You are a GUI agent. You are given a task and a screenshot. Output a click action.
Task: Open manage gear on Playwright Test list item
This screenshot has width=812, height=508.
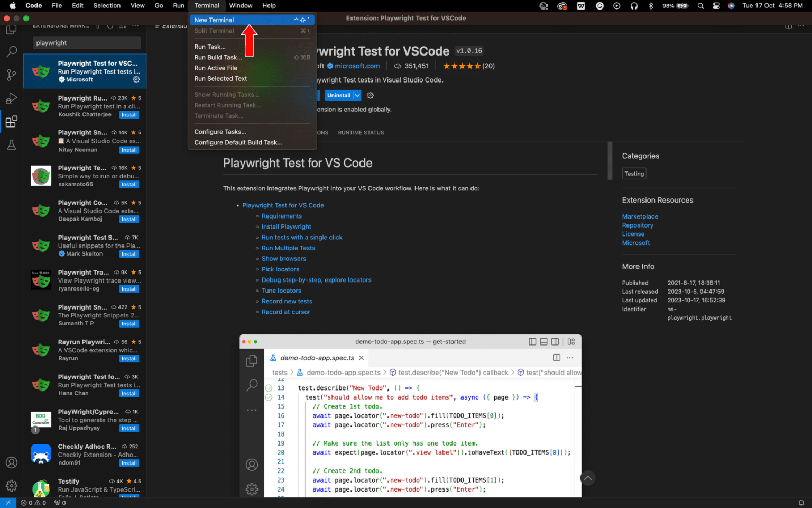click(x=136, y=79)
